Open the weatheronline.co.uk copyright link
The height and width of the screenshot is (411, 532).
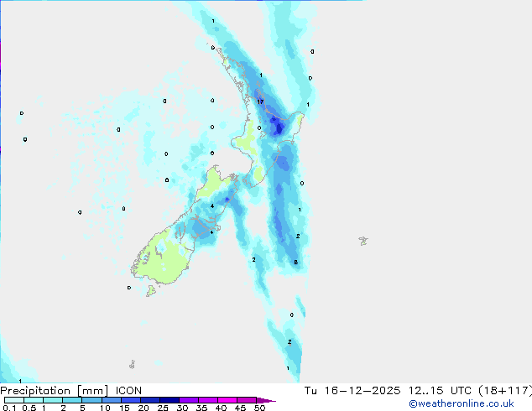tap(462, 403)
